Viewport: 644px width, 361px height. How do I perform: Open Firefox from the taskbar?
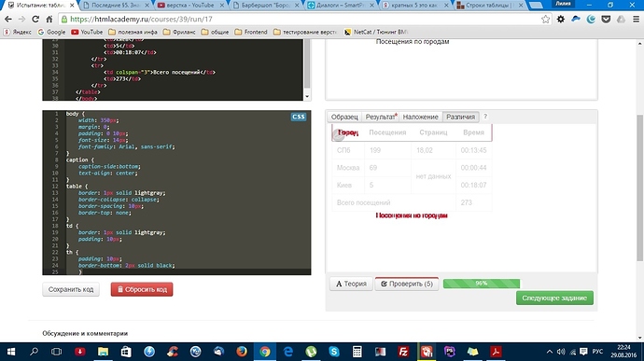tap(242, 352)
